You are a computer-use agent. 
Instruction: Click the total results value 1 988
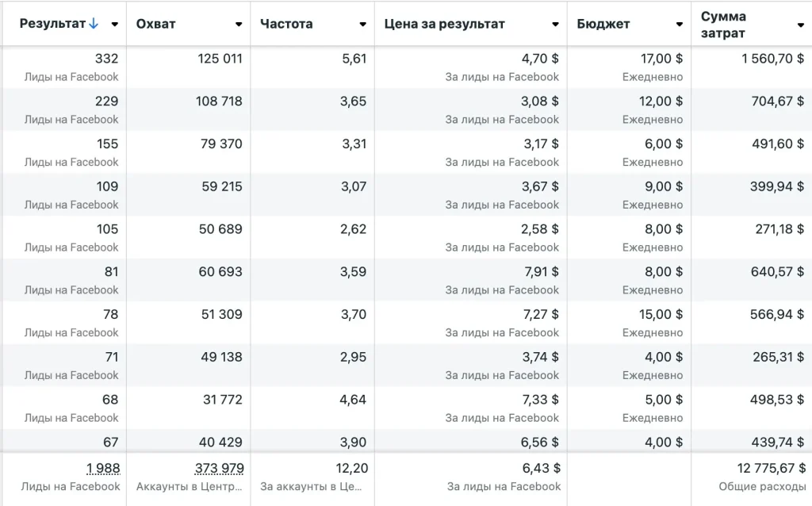click(103, 469)
